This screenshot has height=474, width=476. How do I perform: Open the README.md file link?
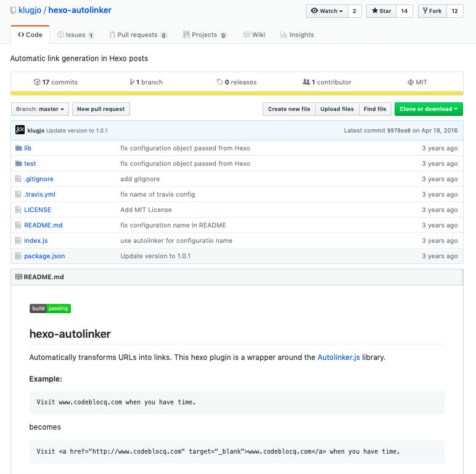pos(43,225)
